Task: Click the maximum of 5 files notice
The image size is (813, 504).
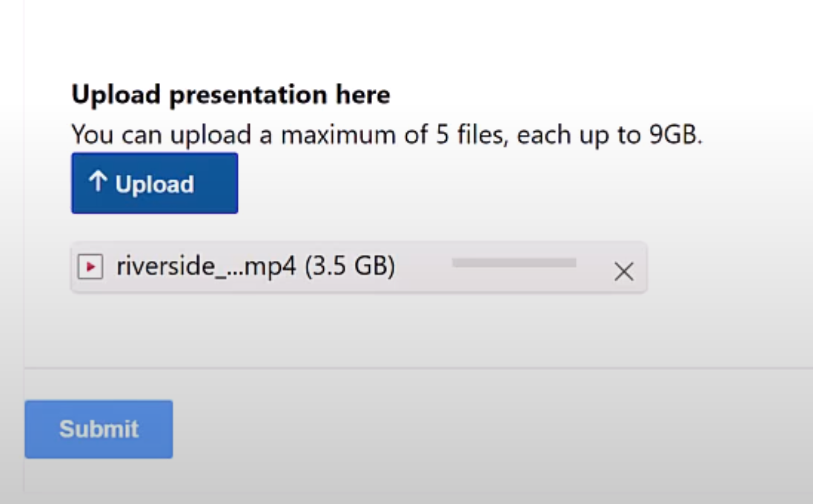Action: tap(387, 135)
